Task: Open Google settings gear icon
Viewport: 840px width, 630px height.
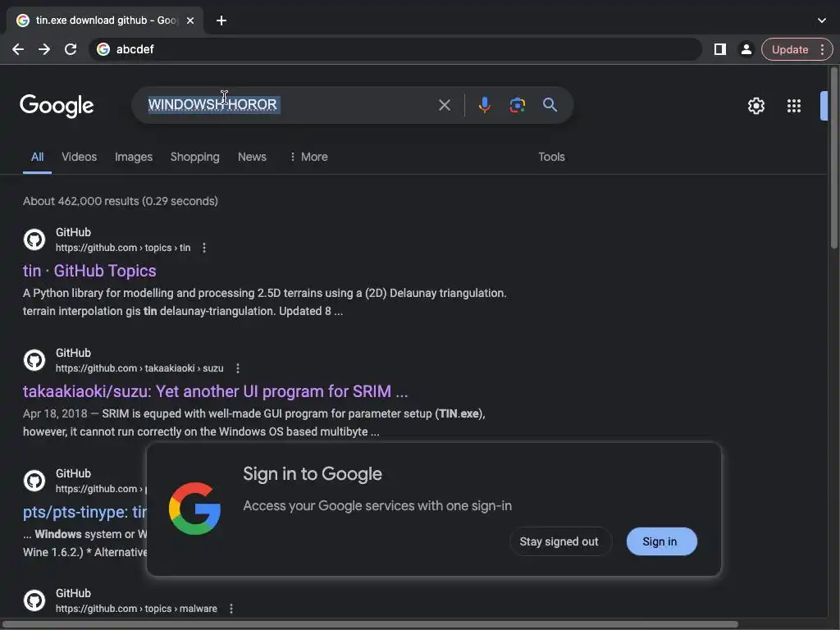Action: tap(756, 106)
